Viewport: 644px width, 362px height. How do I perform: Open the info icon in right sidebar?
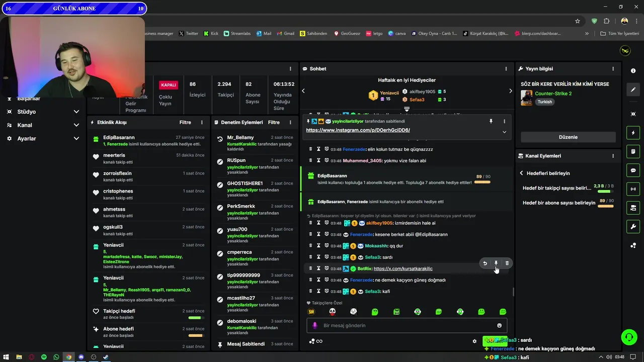pos(633,71)
